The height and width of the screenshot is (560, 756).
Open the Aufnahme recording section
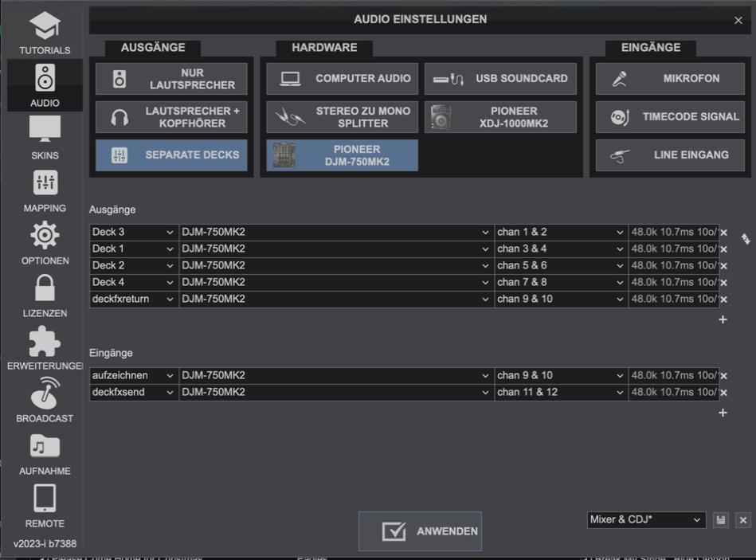(45, 453)
